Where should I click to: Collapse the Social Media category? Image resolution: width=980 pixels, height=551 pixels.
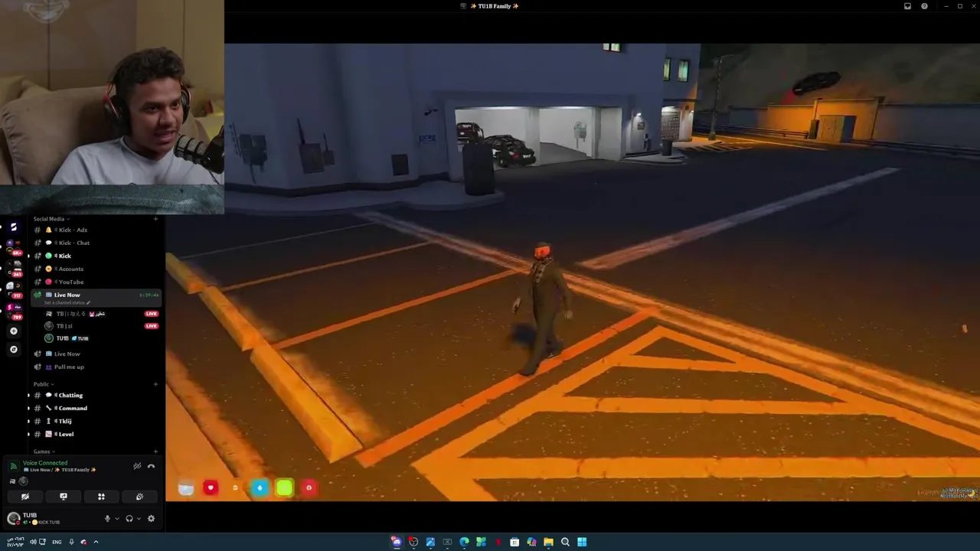click(50, 219)
